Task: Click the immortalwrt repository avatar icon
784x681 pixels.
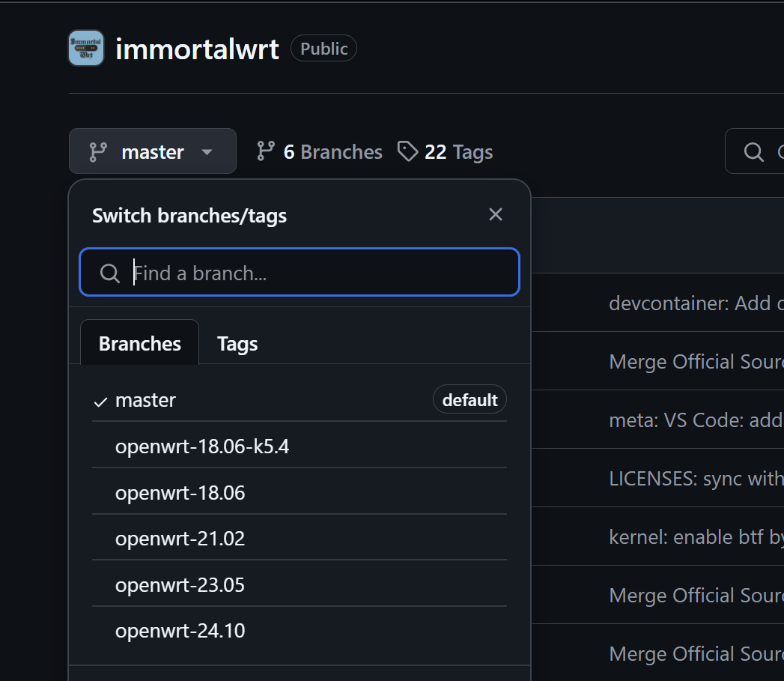Action: click(x=86, y=48)
